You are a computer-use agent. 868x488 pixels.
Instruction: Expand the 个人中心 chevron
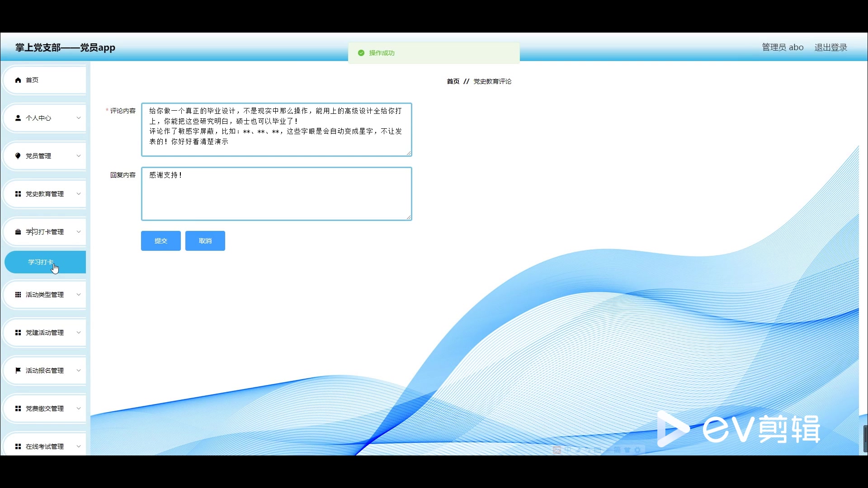79,118
